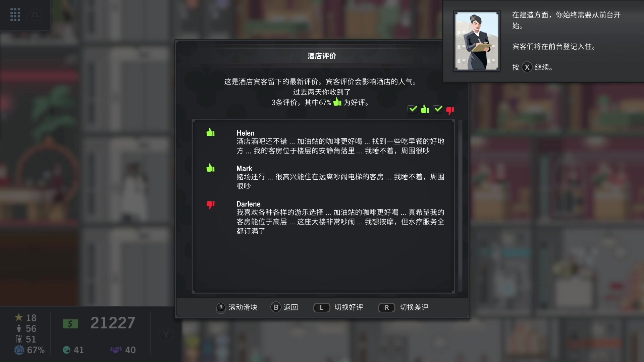The width and height of the screenshot is (644, 362).
Task: Select Helen's thumbs-up review icon
Action: tap(211, 132)
